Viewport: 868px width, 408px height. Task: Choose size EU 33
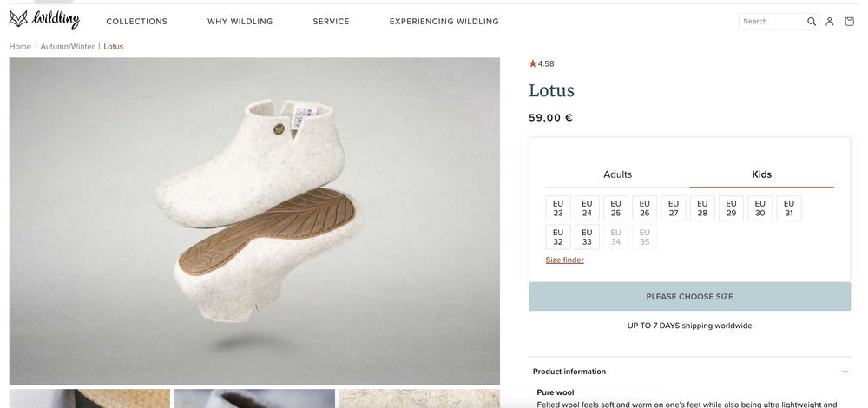[587, 237]
